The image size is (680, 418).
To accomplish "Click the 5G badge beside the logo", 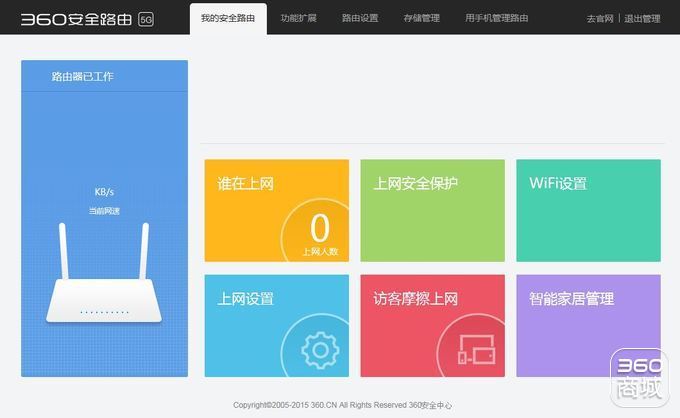I will tap(146, 20).
